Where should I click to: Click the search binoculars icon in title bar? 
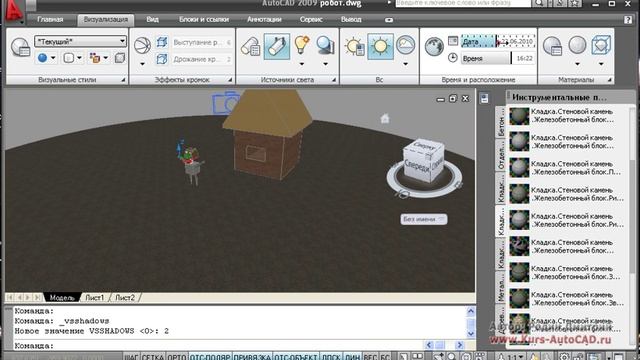tap(539, 3)
